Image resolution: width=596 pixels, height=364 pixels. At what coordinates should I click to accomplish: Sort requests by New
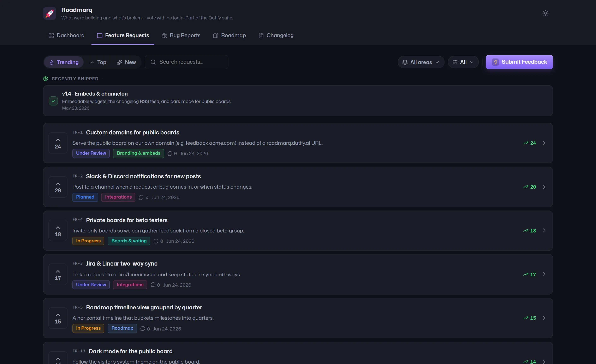click(x=126, y=62)
